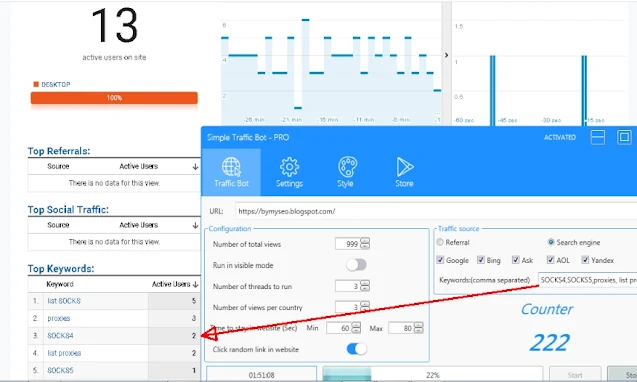Select the Search engine radio button
This screenshot has width=637, height=382.
pyautogui.click(x=551, y=242)
